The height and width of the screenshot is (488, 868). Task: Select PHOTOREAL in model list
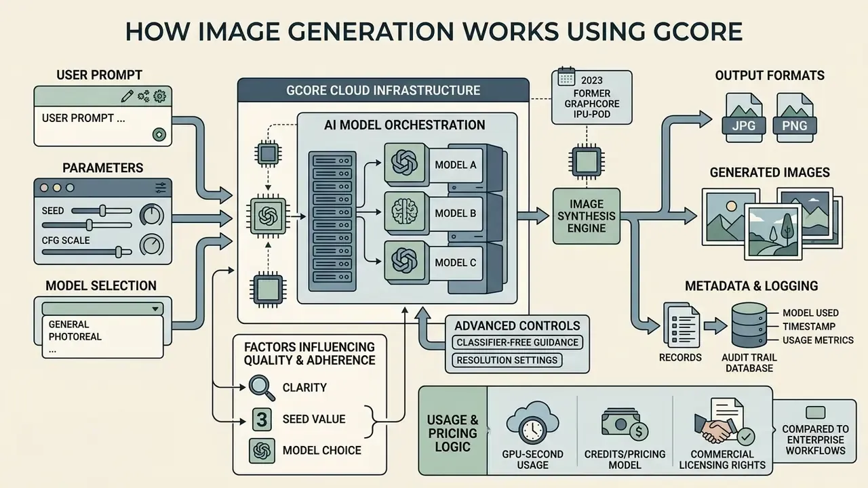[75, 336]
